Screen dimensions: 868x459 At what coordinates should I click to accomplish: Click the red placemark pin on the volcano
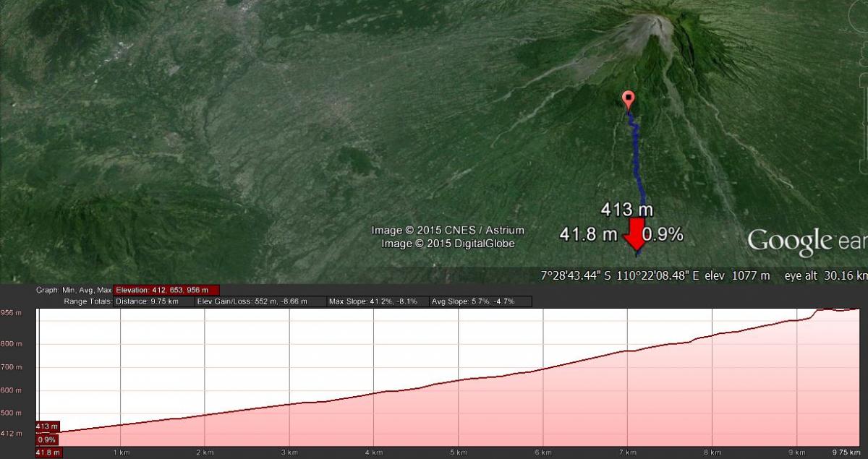(629, 100)
